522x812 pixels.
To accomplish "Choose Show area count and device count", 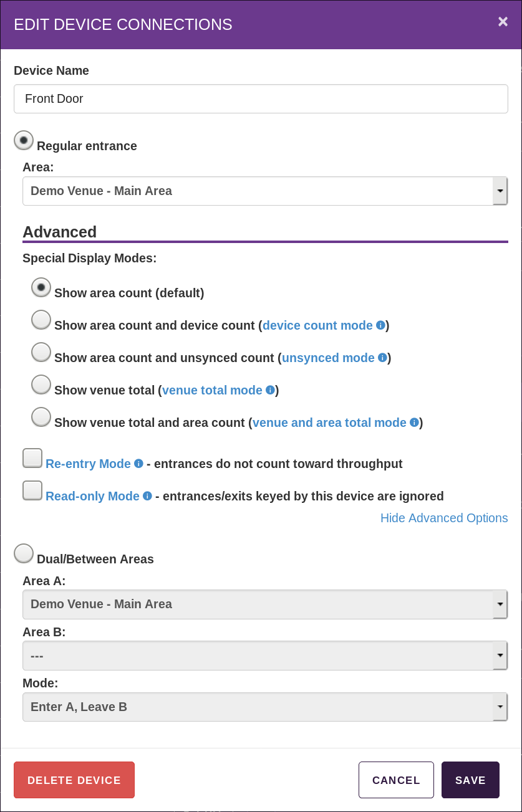I will click(41, 320).
